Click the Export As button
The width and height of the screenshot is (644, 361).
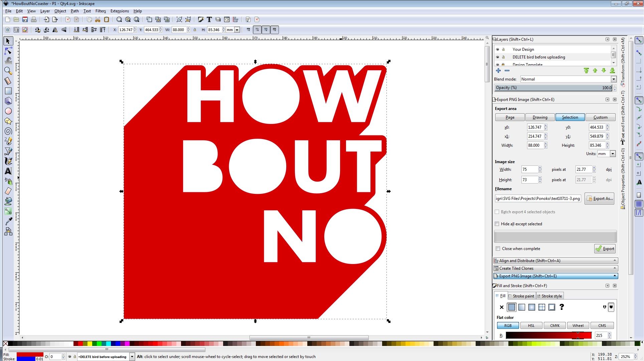pyautogui.click(x=600, y=199)
